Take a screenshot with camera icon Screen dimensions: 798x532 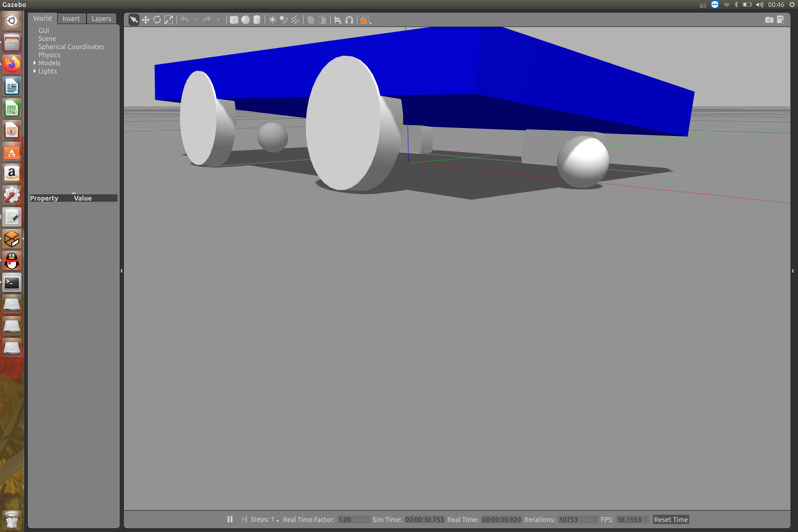pyautogui.click(x=769, y=20)
